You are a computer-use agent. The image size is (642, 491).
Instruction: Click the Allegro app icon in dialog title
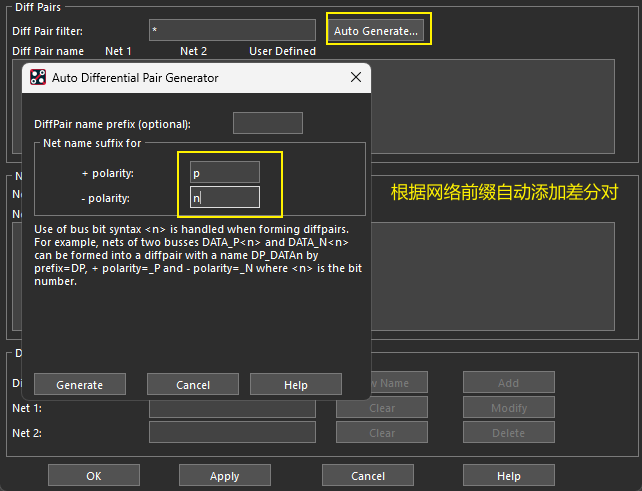click(x=38, y=77)
